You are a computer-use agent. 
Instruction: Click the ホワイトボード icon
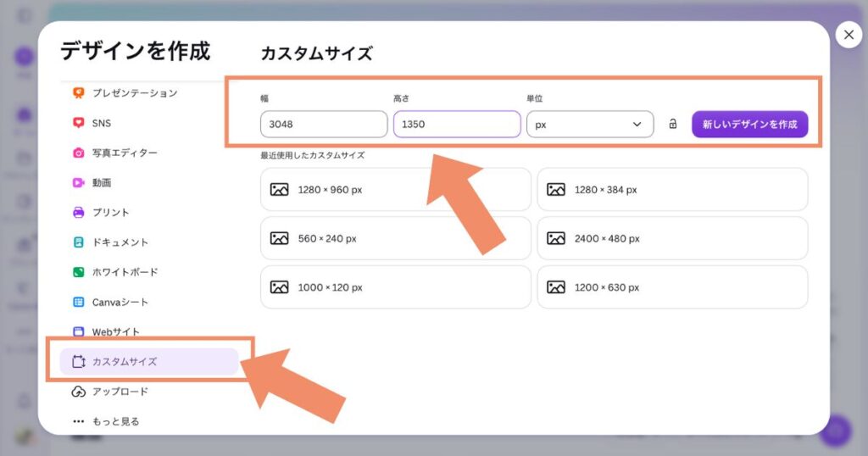(79, 272)
